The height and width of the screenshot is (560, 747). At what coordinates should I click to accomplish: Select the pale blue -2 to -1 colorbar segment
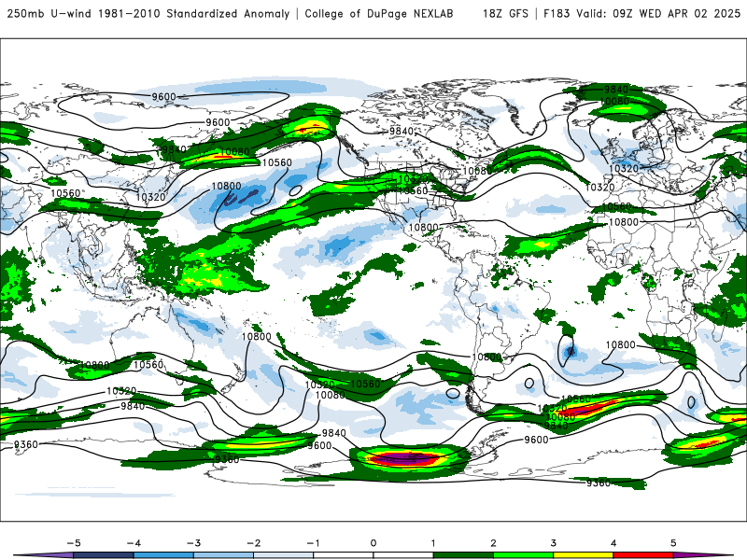[x=284, y=555]
